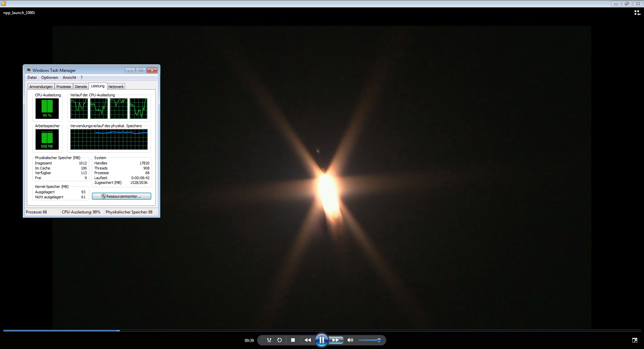Click the Insgesamt value 1012
644x349 pixels.
pyautogui.click(x=83, y=163)
